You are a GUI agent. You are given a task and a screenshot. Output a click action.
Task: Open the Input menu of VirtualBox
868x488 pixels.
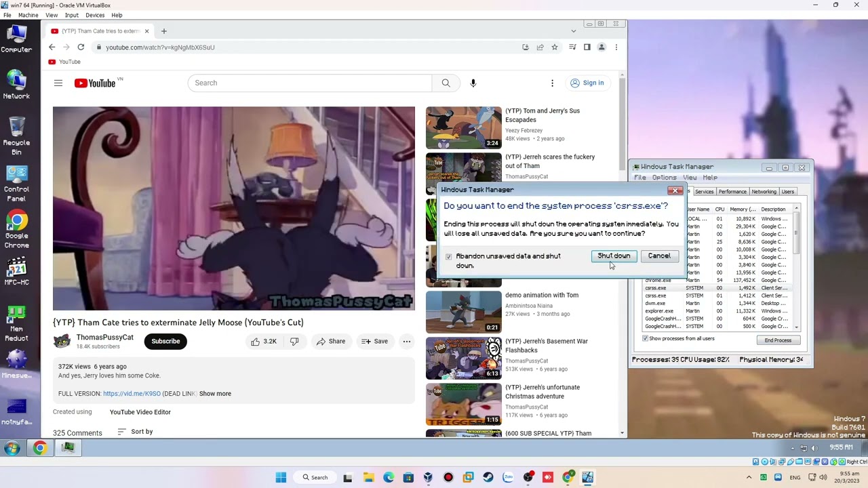tap(71, 15)
